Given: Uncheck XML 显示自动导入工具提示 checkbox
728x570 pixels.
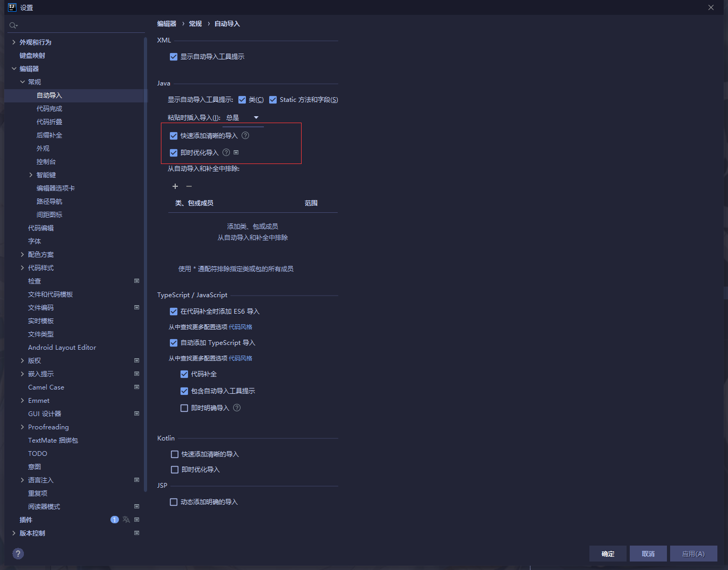Looking at the screenshot, I should coord(174,57).
